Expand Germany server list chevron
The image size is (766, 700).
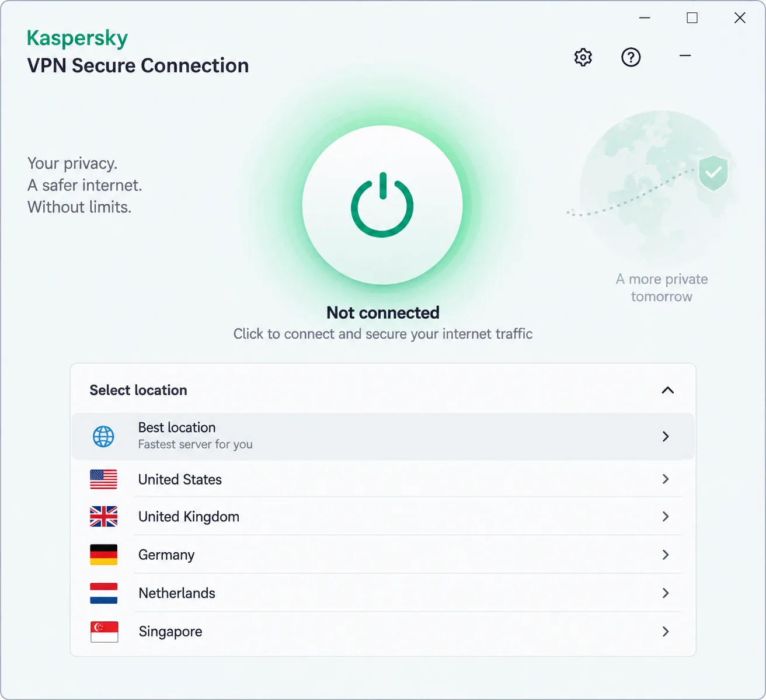[x=666, y=555]
